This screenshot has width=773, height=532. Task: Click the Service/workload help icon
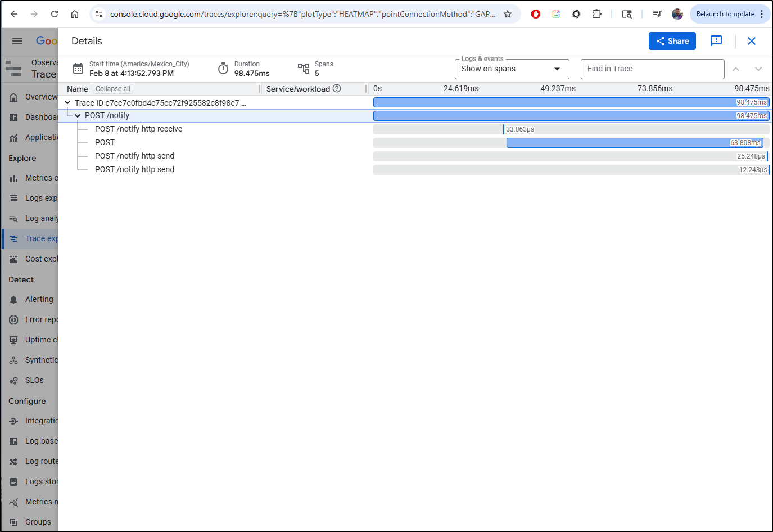pos(337,88)
